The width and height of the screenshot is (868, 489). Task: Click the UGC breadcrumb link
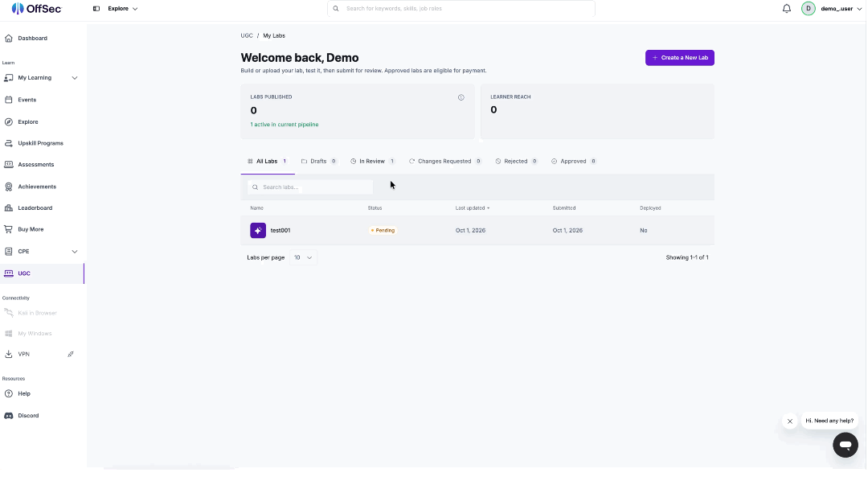[247, 35]
